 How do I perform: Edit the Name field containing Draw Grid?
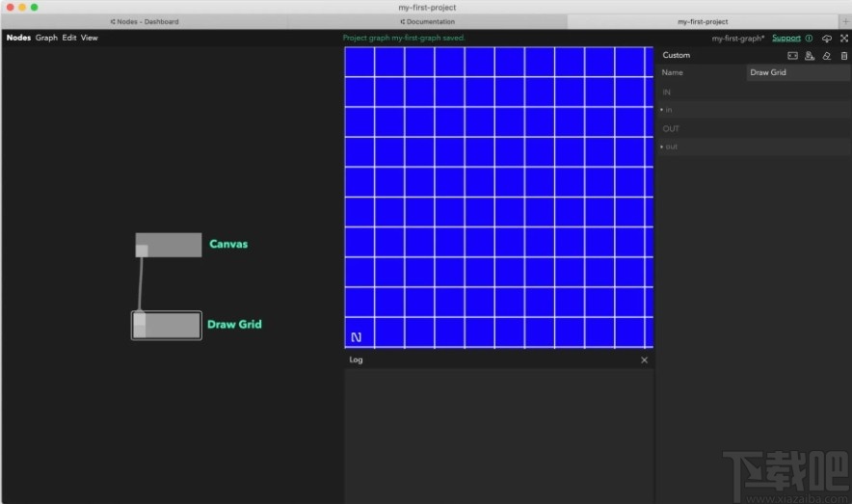coord(798,72)
